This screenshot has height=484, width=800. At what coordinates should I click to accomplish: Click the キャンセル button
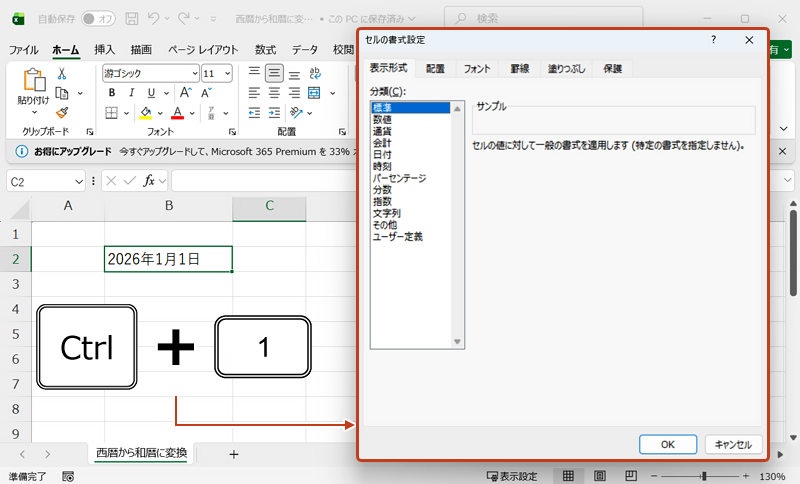(733, 444)
